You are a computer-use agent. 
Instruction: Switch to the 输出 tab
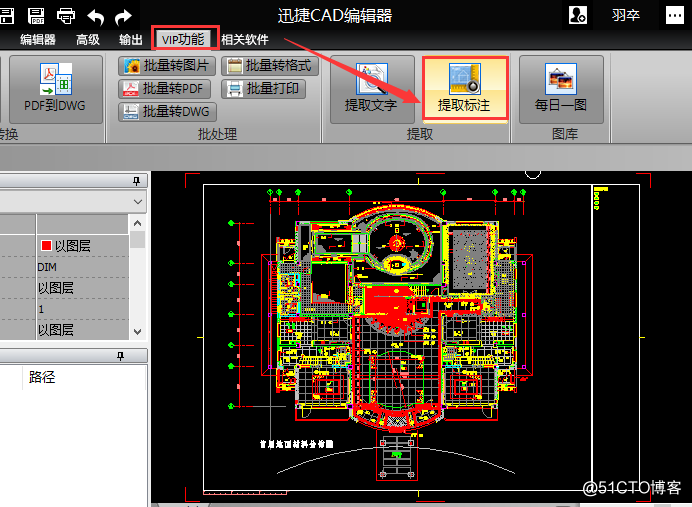[x=131, y=40]
